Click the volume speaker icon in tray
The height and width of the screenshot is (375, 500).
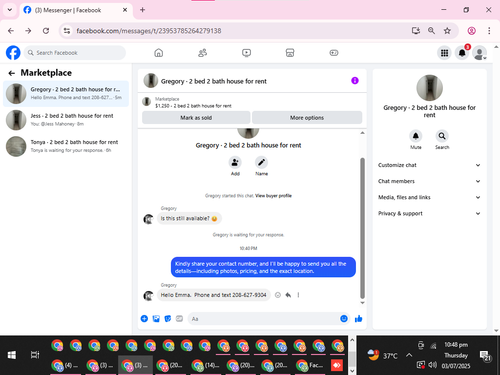432,365
